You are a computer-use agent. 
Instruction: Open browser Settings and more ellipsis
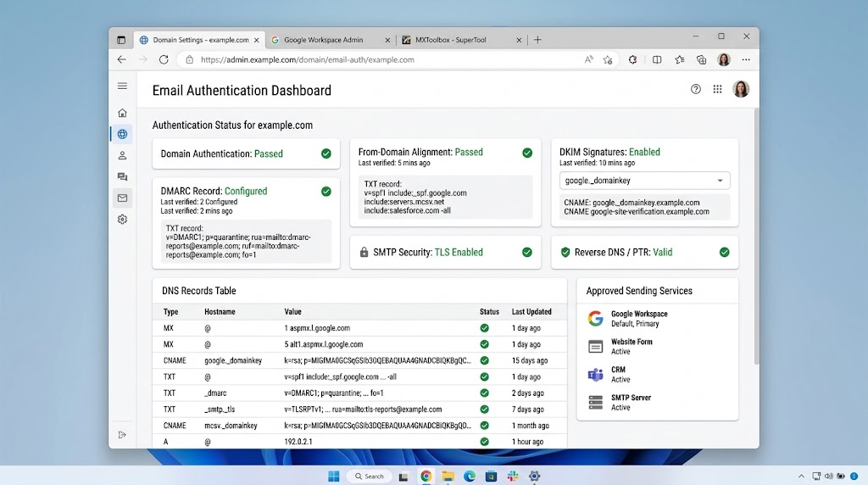coord(746,59)
